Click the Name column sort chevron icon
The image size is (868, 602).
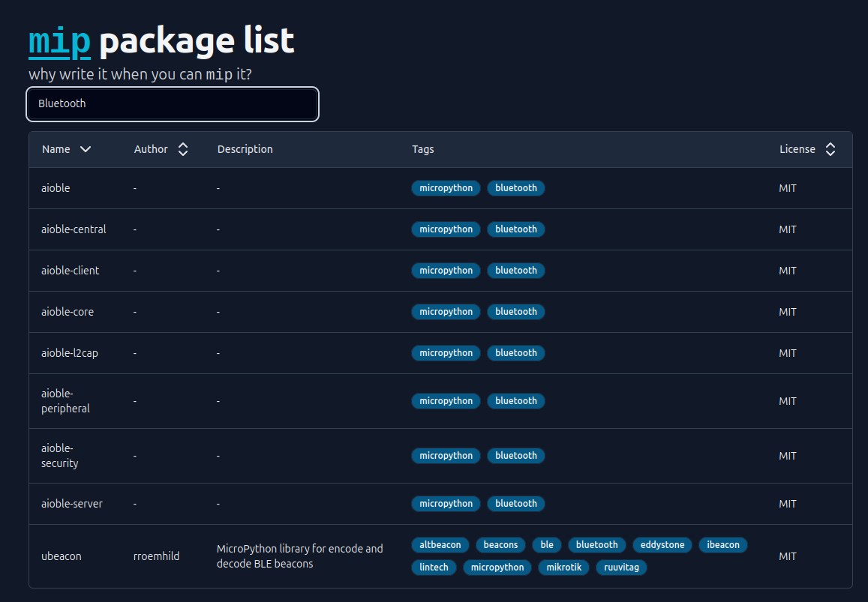[x=86, y=149]
